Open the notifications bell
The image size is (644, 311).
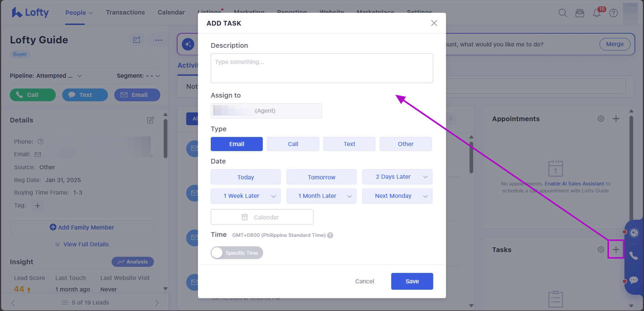click(597, 13)
